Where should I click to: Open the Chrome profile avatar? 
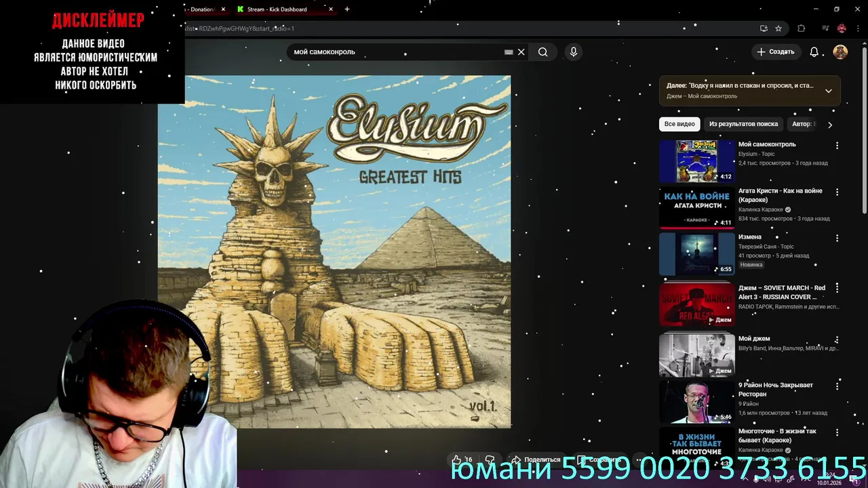[842, 28]
